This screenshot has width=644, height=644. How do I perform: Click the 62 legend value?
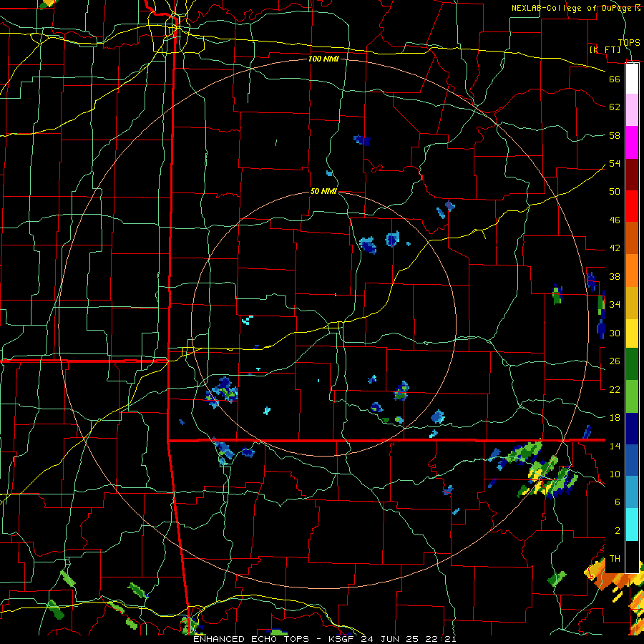[615, 107]
